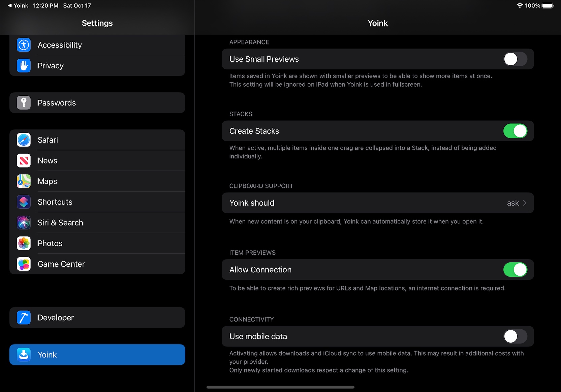The width and height of the screenshot is (561, 392).
Task: Open Safari settings via compass icon
Action: tap(24, 140)
